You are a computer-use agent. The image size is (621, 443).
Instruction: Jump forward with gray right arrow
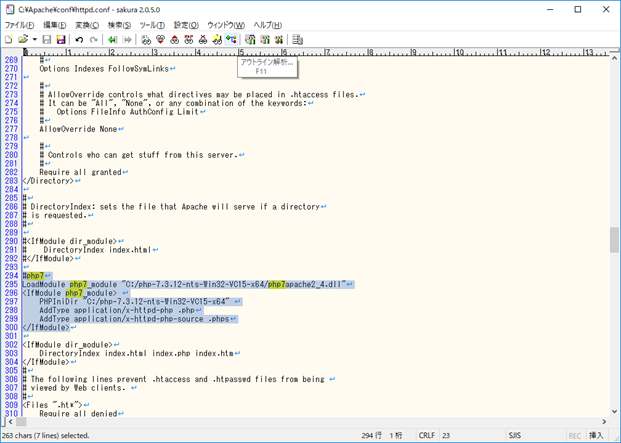(127, 40)
